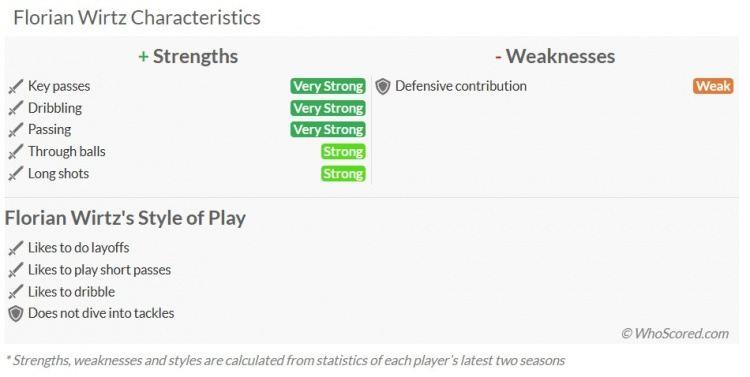The height and width of the screenshot is (377, 750).
Task: Click the sword icon beside Long shots
Action: 16,174
